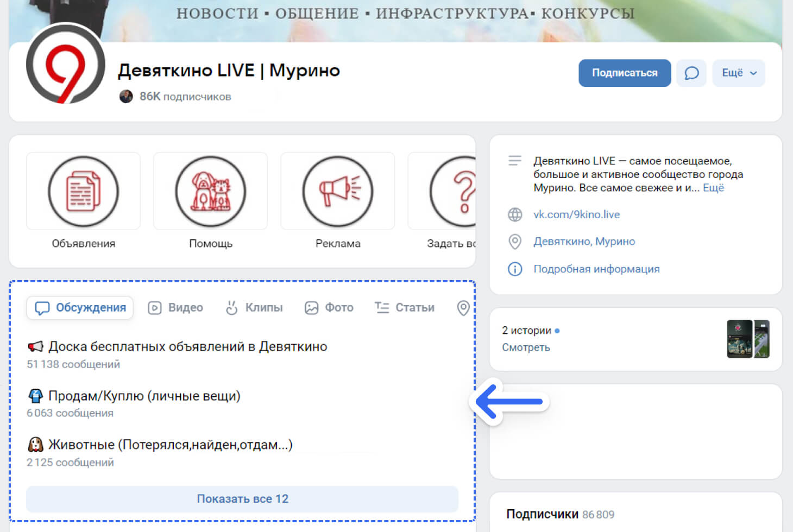Open the Подписчики 86 809 heading
The width and height of the screenshot is (793, 532).
[560, 514]
